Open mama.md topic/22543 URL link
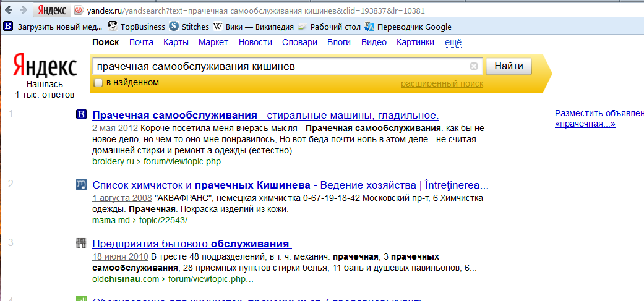This screenshot has width=644, height=301. pyautogui.click(x=140, y=220)
